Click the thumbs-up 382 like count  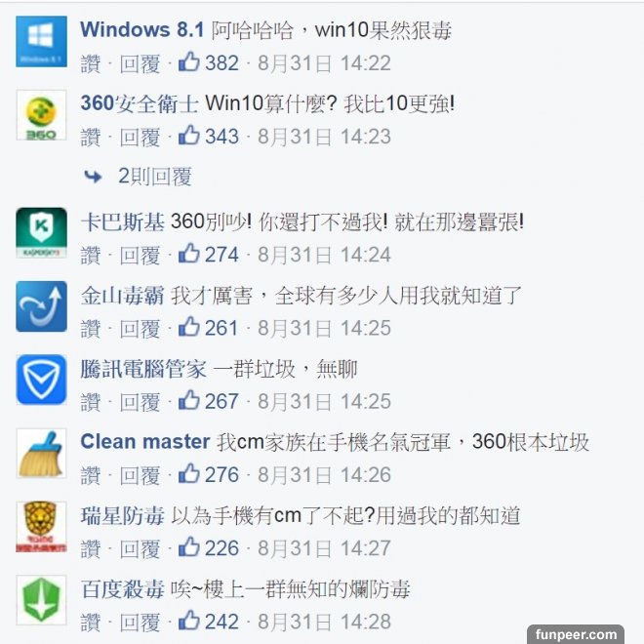tap(209, 62)
